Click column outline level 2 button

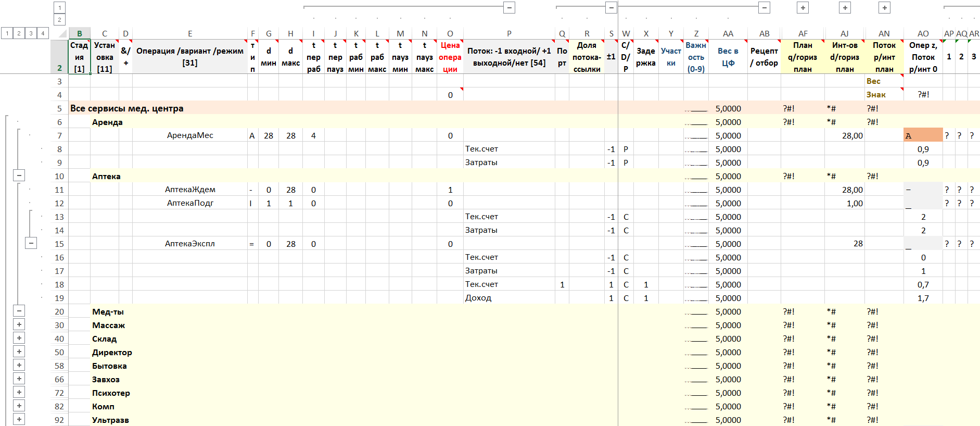click(59, 20)
